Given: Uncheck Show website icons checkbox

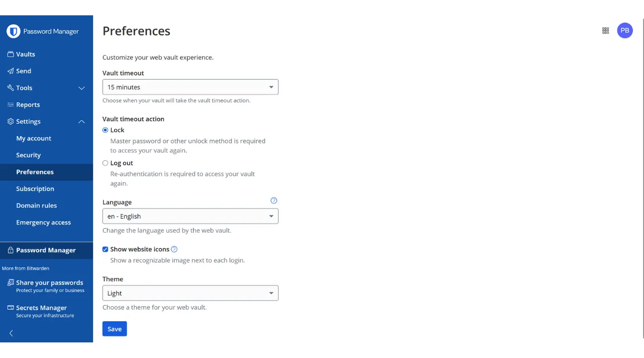Looking at the screenshot, I should coord(105,249).
